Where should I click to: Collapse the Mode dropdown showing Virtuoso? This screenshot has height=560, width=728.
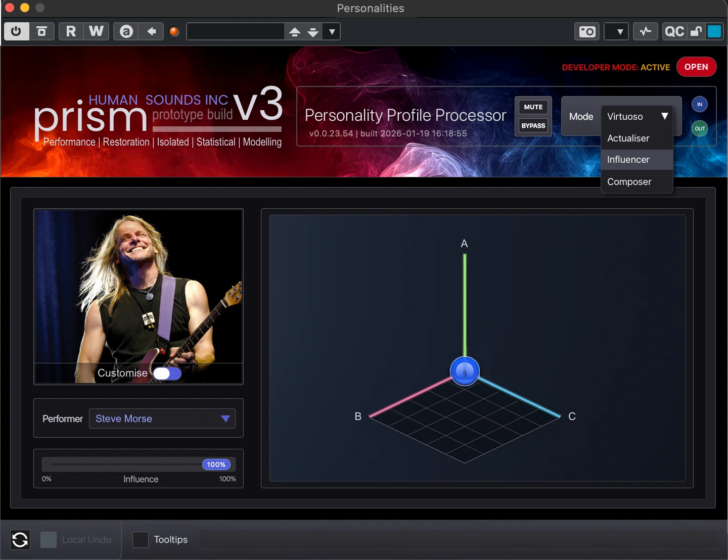637,116
